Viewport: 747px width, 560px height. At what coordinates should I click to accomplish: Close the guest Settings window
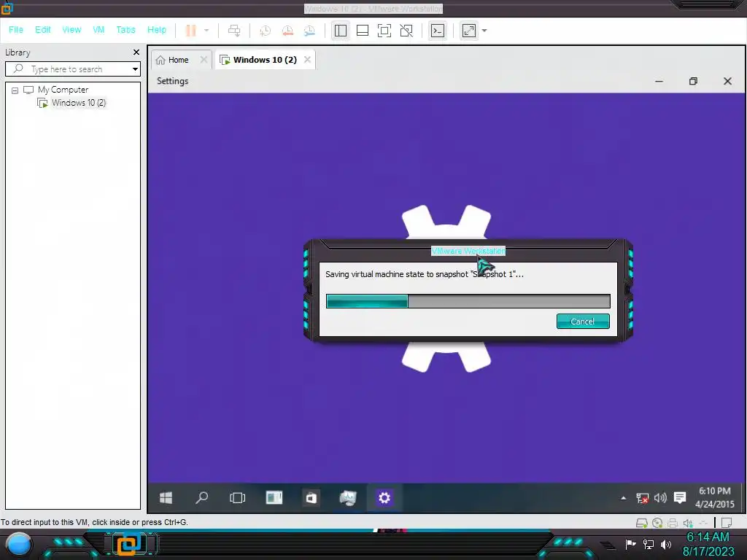coord(727,82)
